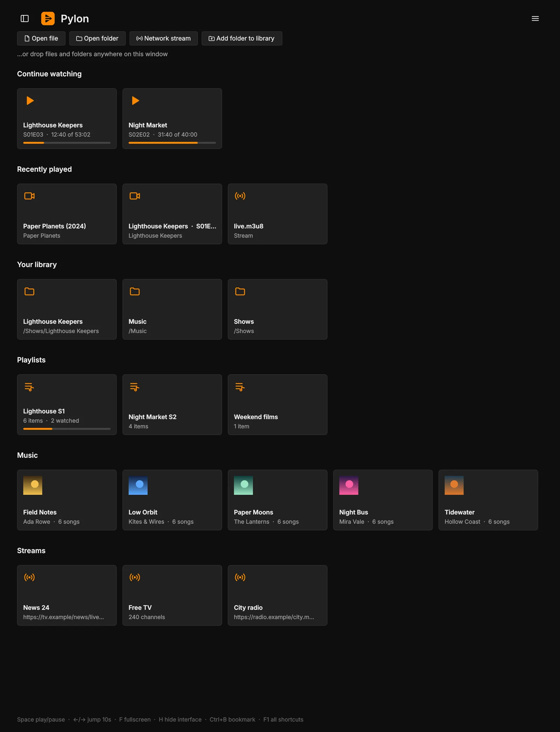The height and width of the screenshot is (732, 560).
Task: Click the Pylon logo icon
Action: [48, 19]
